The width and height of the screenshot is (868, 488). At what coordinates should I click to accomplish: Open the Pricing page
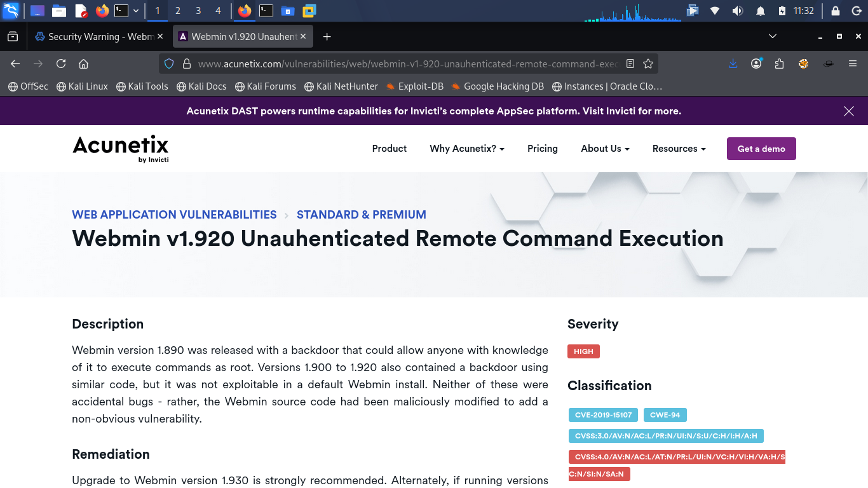point(543,149)
